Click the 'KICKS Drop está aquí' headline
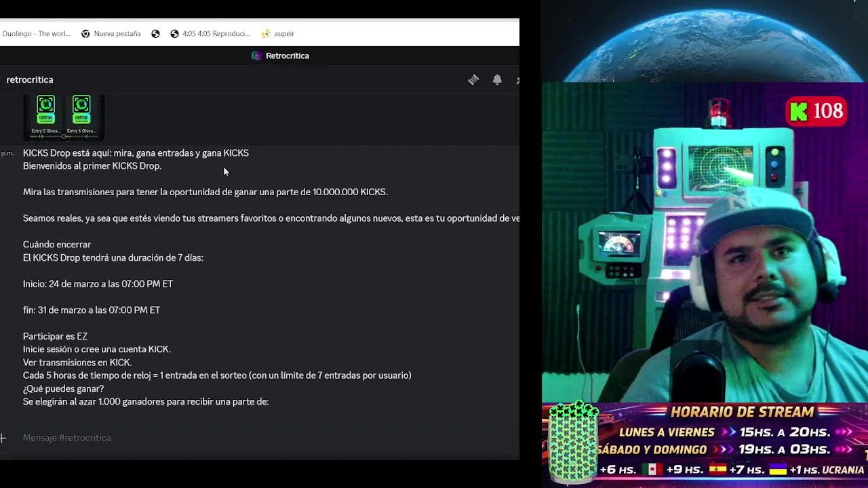This screenshot has width=868, height=488. tap(136, 153)
